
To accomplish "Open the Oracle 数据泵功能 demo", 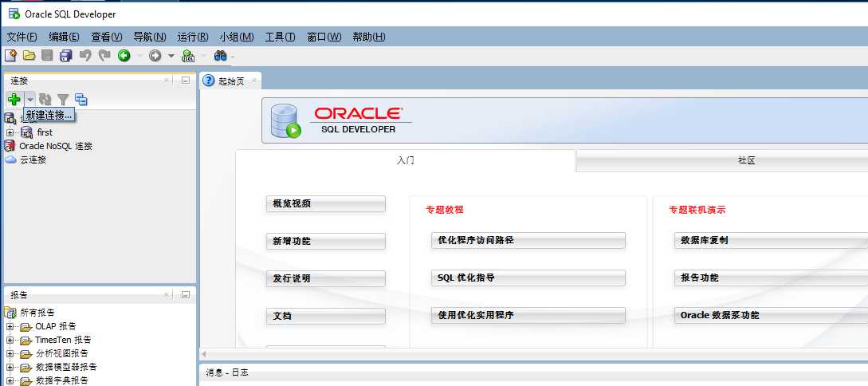I will [771, 315].
